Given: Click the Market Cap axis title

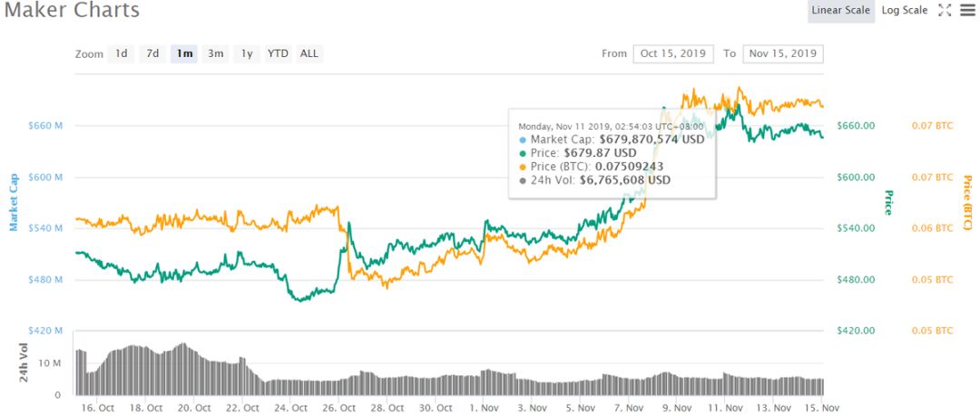Looking at the screenshot, I should click(13, 202).
